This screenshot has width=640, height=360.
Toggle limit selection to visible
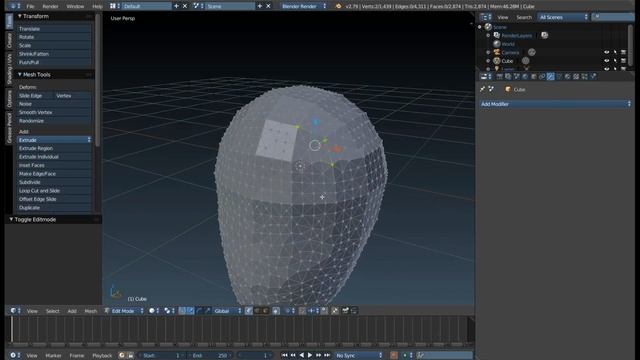click(x=276, y=311)
